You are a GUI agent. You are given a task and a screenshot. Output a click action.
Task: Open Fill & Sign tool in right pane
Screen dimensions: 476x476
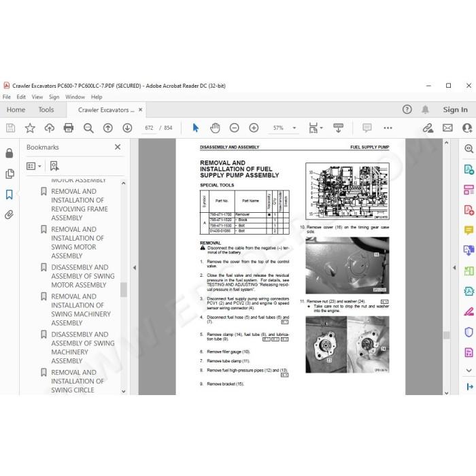click(469, 311)
